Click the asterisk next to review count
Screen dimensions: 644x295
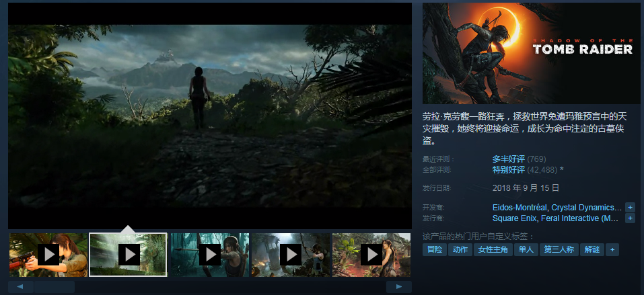[x=561, y=170]
